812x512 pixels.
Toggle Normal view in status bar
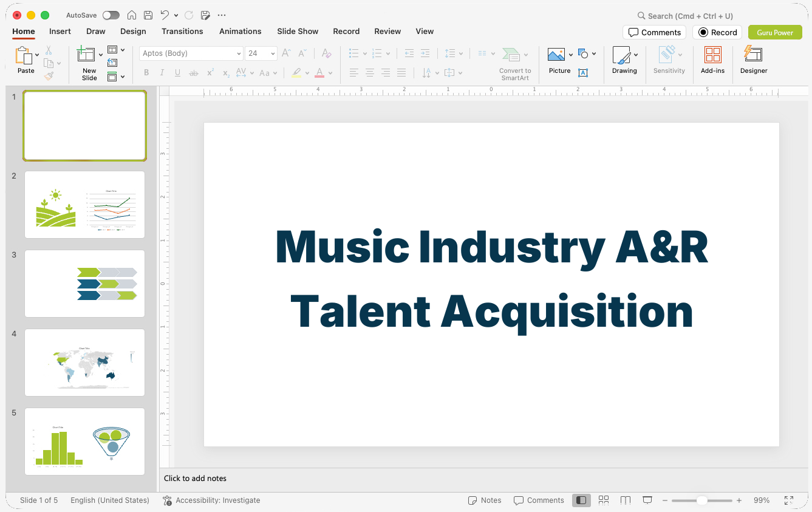[581, 500]
